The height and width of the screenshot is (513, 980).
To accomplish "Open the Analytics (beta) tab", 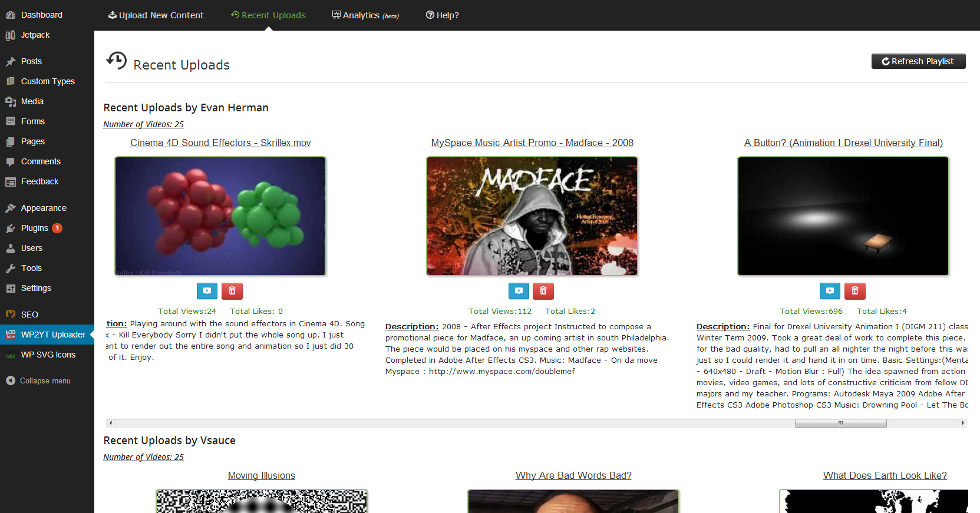I will click(x=365, y=15).
